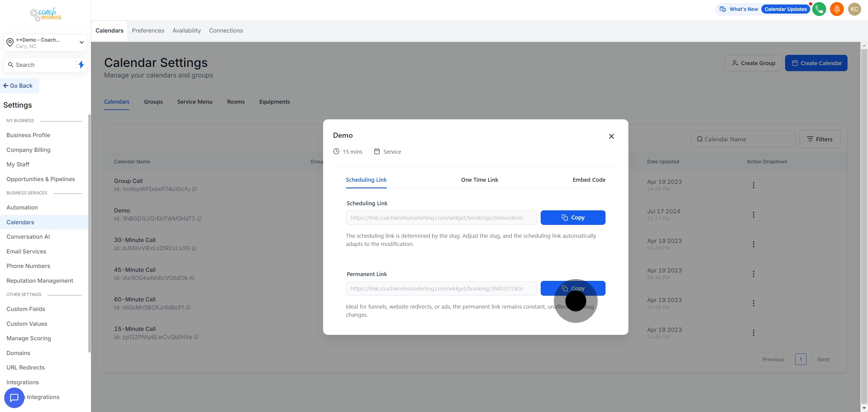Select Conversation AI in settings sidebar

(x=28, y=237)
